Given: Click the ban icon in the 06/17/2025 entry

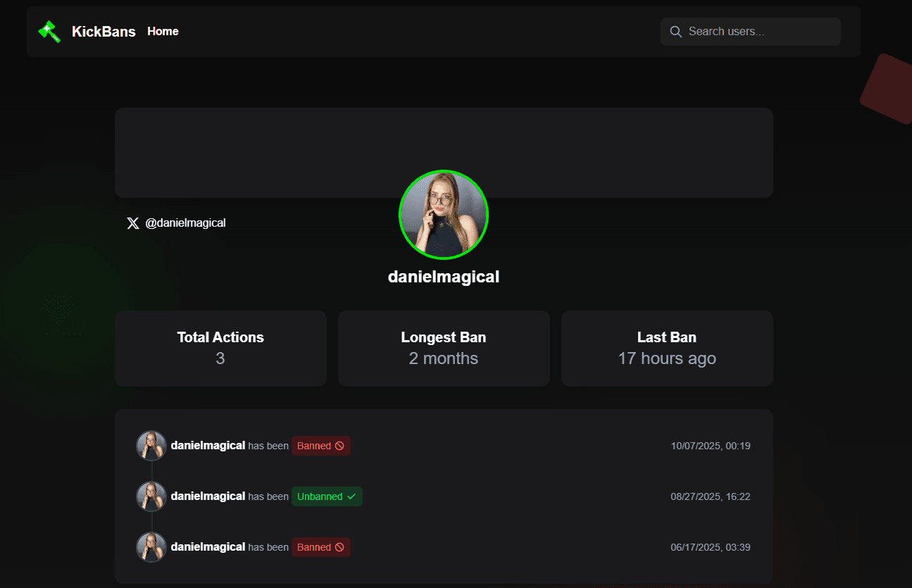Looking at the screenshot, I should click(339, 547).
